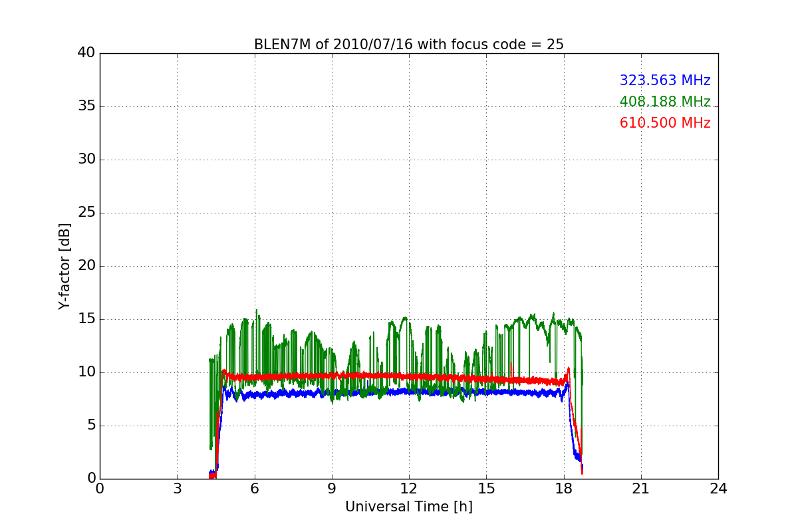
Task: Click the x-axis tick label '18'
Action: [x=563, y=488]
